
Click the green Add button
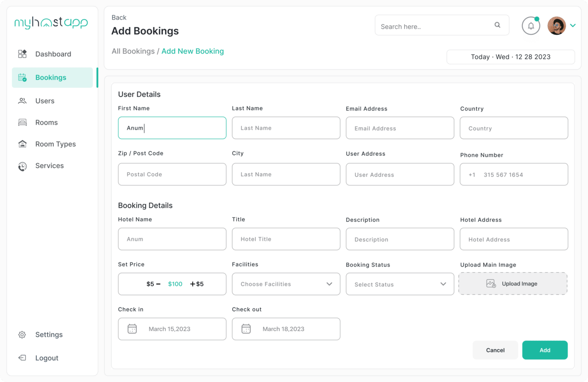[x=545, y=350]
